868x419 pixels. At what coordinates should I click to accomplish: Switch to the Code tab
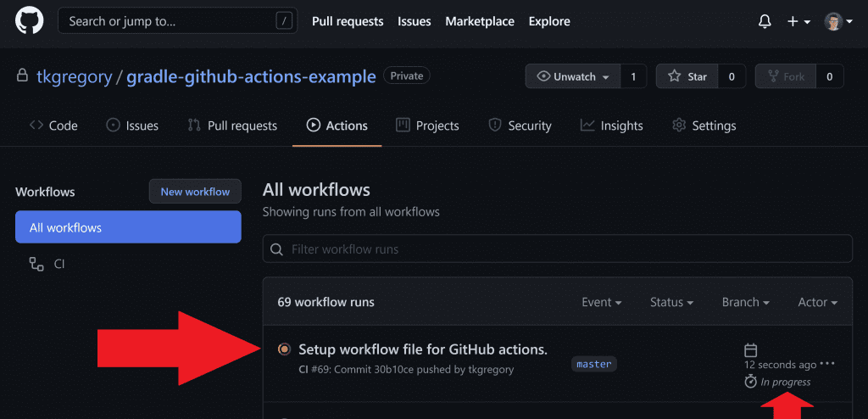pos(53,126)
